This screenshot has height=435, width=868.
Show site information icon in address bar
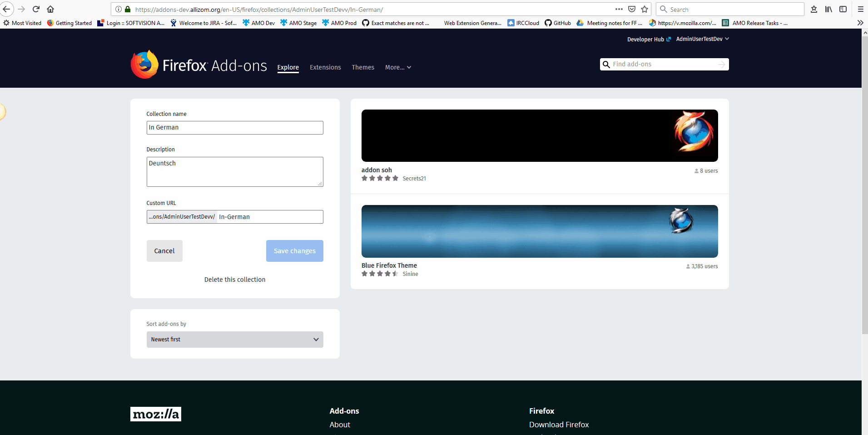119,9
